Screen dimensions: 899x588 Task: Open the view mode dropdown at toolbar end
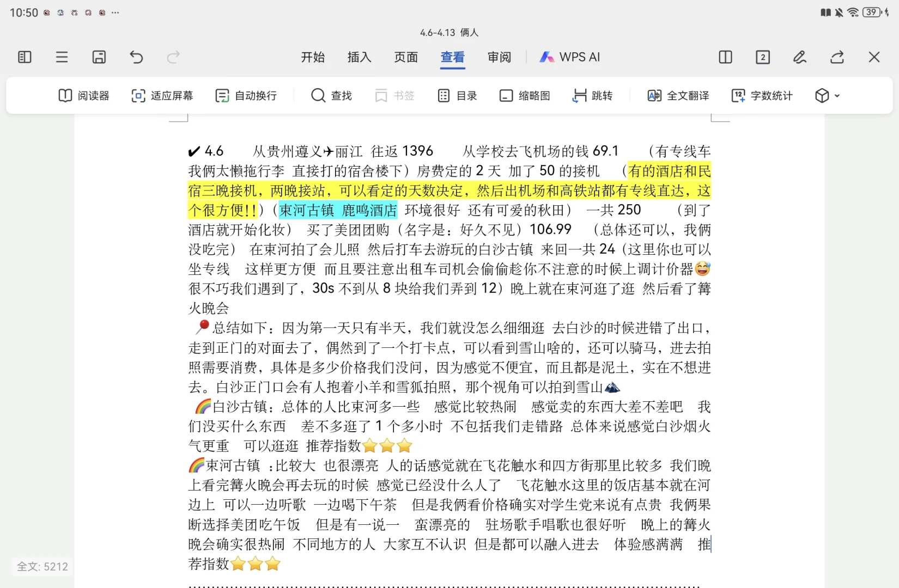point(826,95)
